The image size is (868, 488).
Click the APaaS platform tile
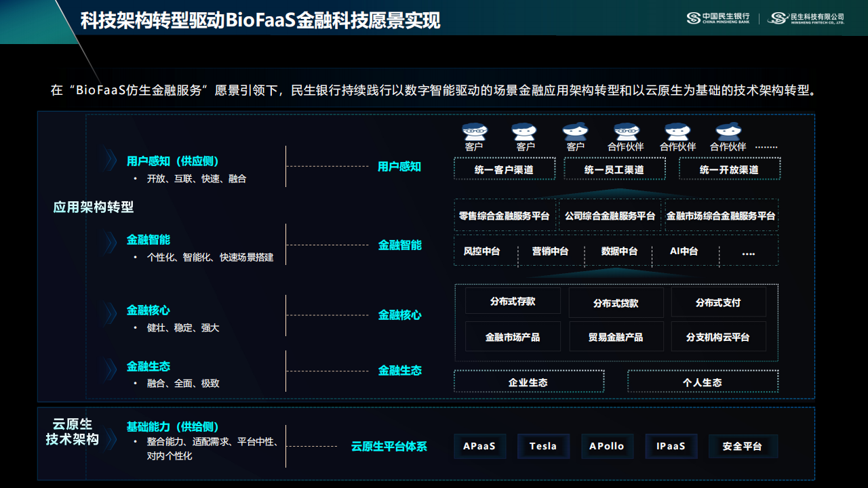pos(479,446)
